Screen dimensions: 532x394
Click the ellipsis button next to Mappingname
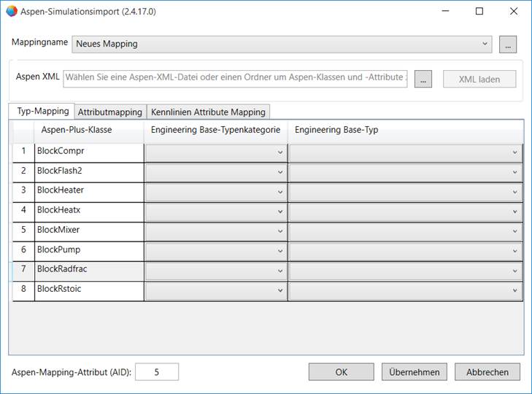coord(508,45)
